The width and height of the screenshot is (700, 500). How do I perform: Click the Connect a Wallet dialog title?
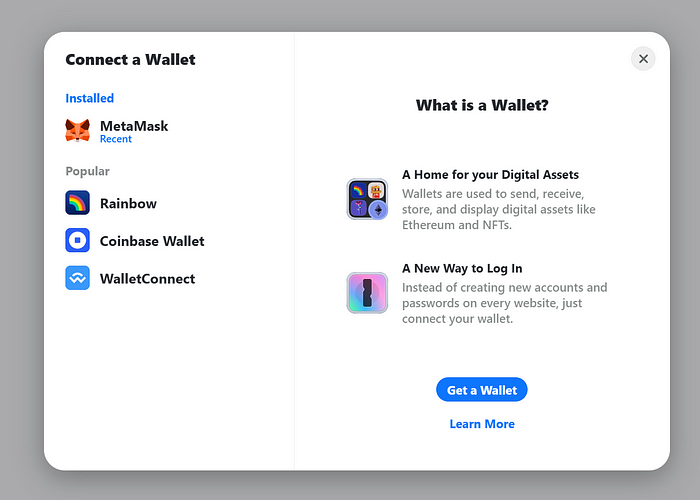(x=130, y=59)
